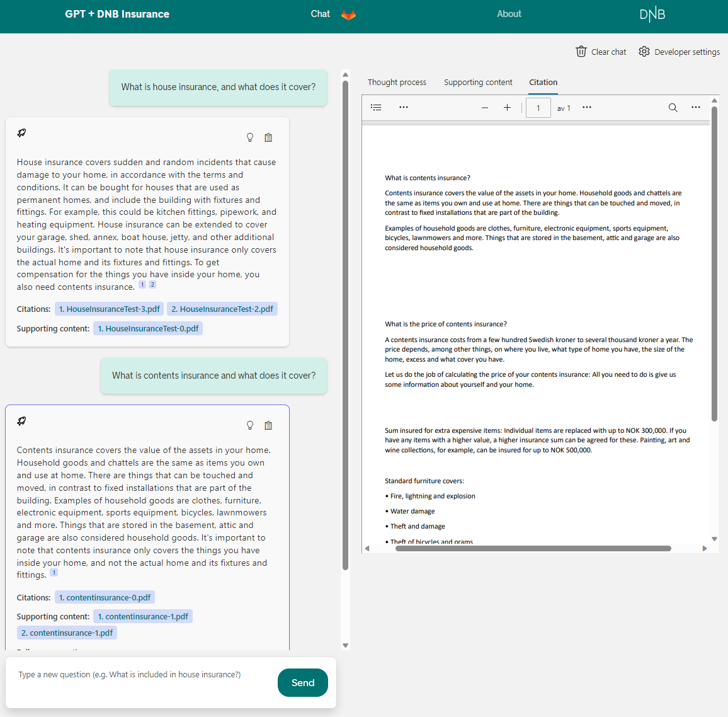Click PDF scroll left arrow
Viewport: 728px width, 717px height.
tap(367, 548)
